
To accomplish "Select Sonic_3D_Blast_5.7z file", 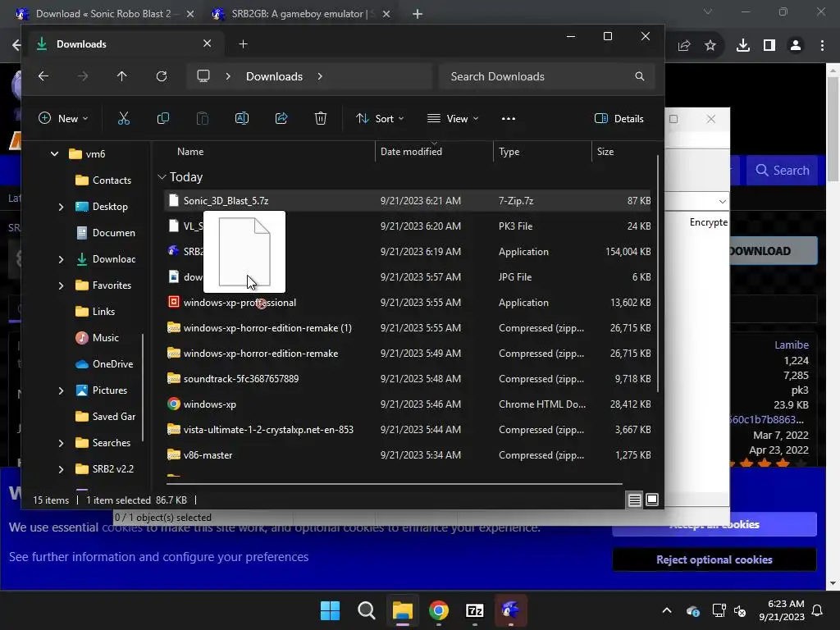I will click(x=407, y=200).
